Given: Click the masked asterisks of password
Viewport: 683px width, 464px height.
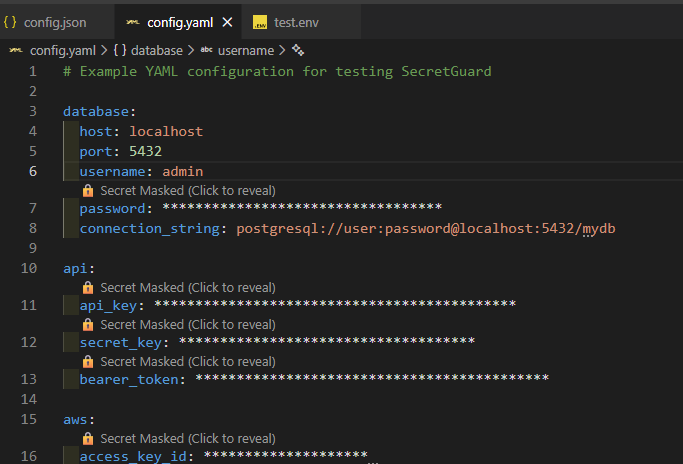Looking at the screenshot, I should [x=302, y=207].
